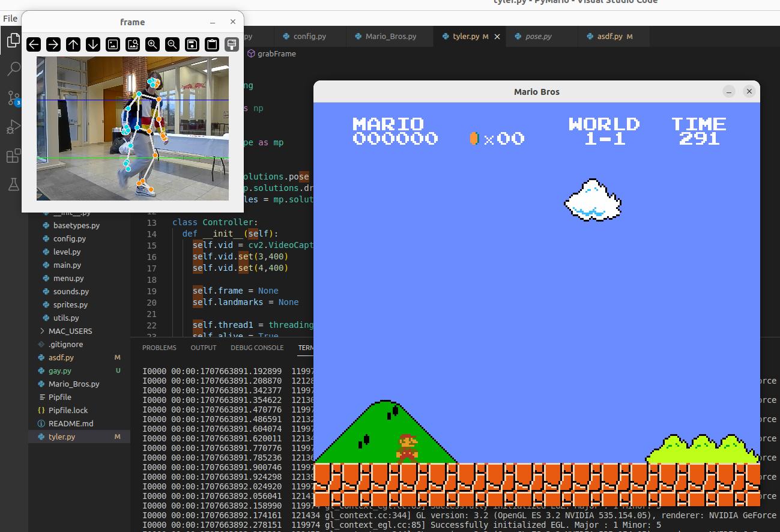Save the frame image with disk icon
This screenshot has width=780, height=532.
click(x=192, y=44)
